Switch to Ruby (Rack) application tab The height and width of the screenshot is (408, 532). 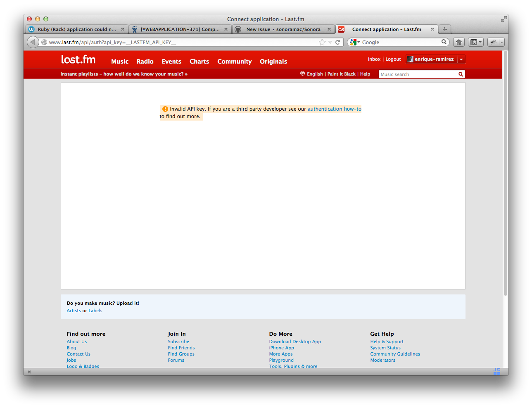tap(76, 29)
